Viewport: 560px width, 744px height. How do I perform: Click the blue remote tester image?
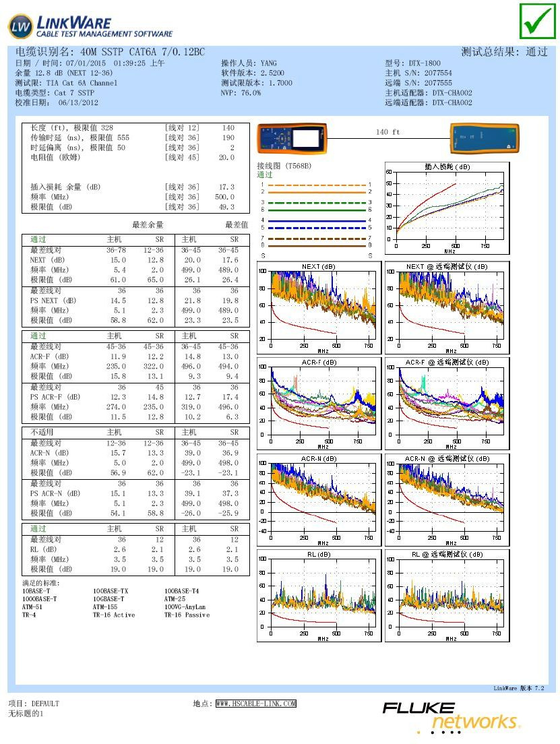click(485, 139)
